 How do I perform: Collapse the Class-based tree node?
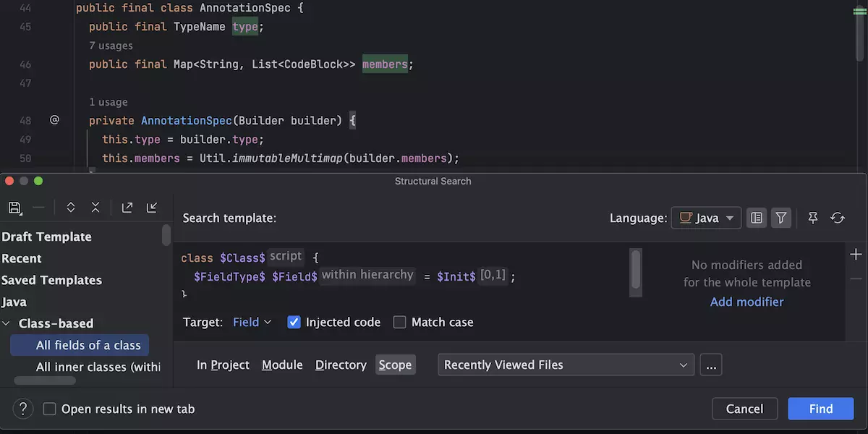[x=7, y=323]
